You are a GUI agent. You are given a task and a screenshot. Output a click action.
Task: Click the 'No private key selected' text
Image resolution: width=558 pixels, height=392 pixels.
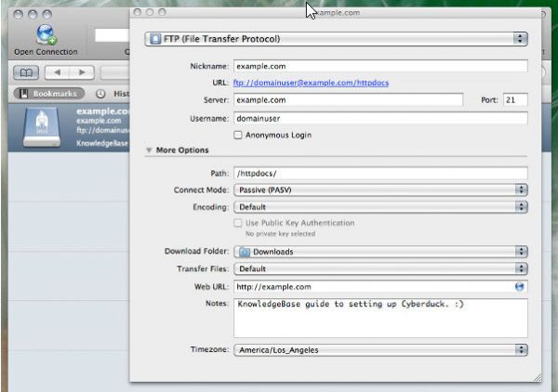tap(281, 234)
